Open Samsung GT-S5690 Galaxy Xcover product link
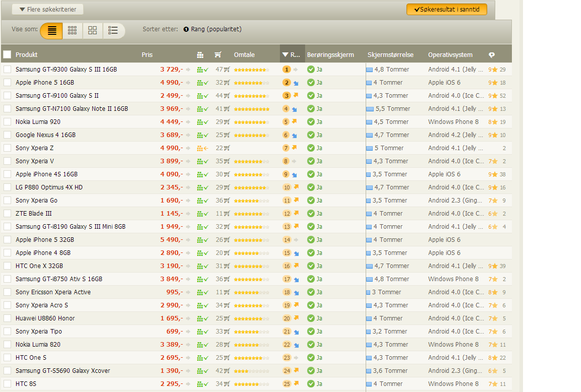 coord(63,371)
